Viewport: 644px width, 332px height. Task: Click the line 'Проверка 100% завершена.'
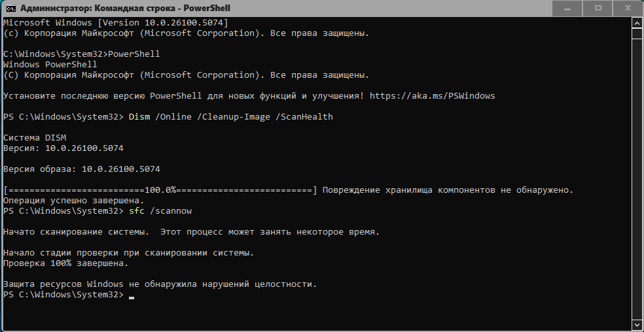click(66, 263)
